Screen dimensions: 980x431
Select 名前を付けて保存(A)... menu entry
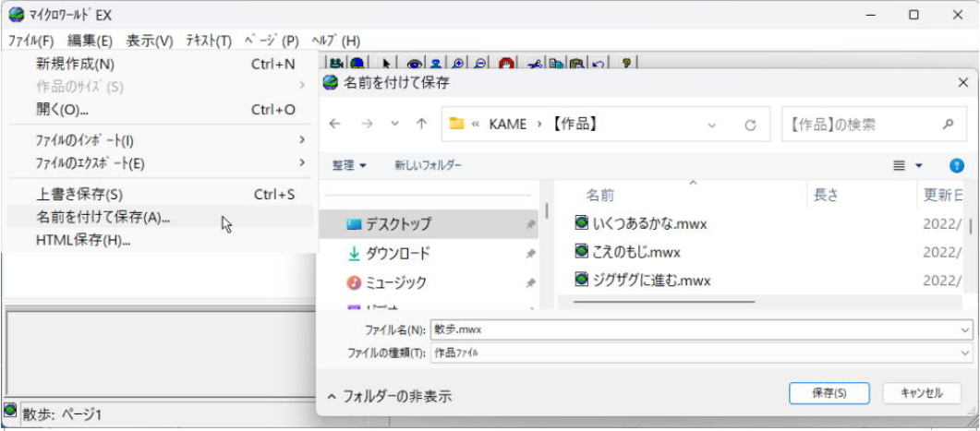[160, 218]
